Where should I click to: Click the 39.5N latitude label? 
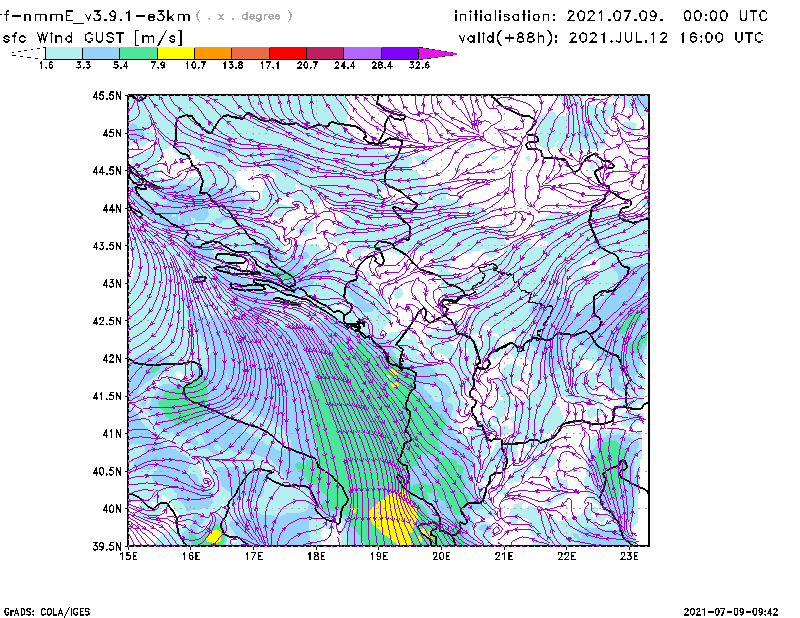(107, 546)
